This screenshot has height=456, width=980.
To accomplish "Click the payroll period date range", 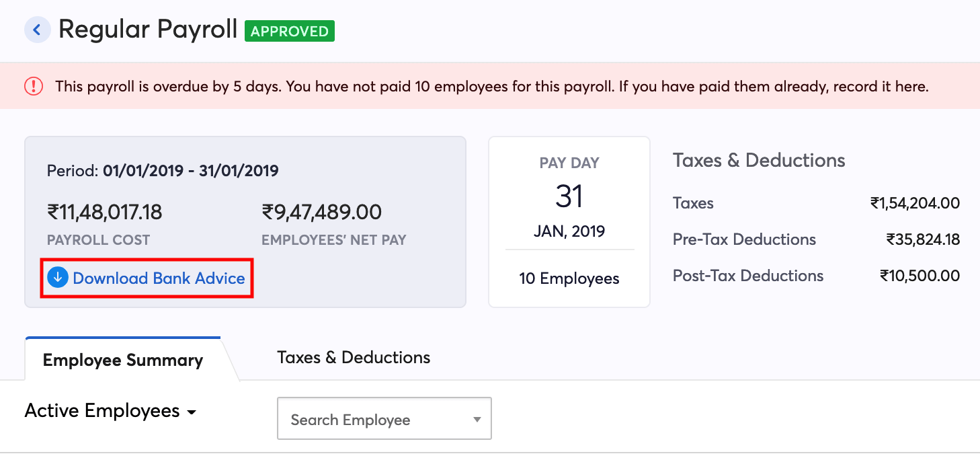I will (190, 171).
